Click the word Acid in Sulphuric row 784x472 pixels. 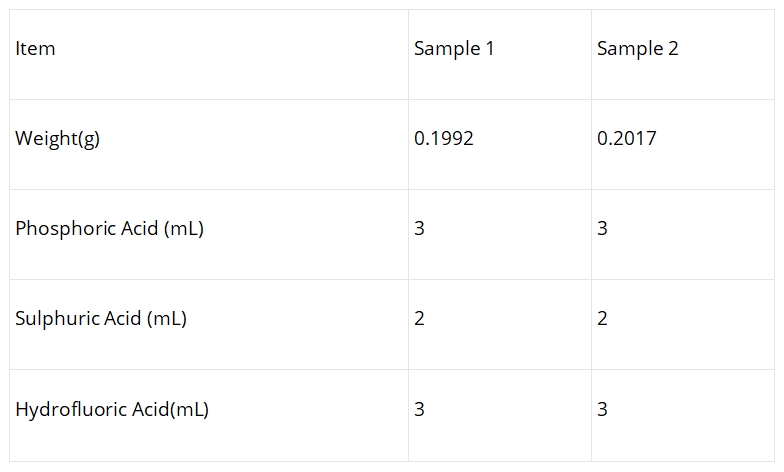tap(122, 318)
